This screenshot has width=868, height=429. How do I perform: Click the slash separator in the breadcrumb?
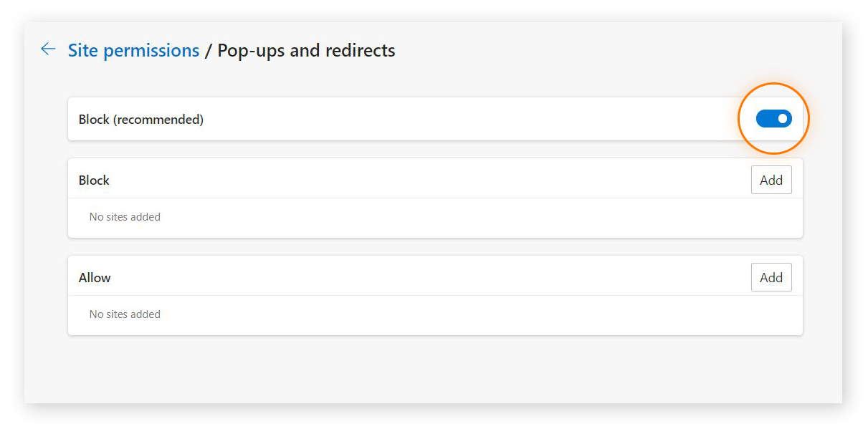coord(209,51)
